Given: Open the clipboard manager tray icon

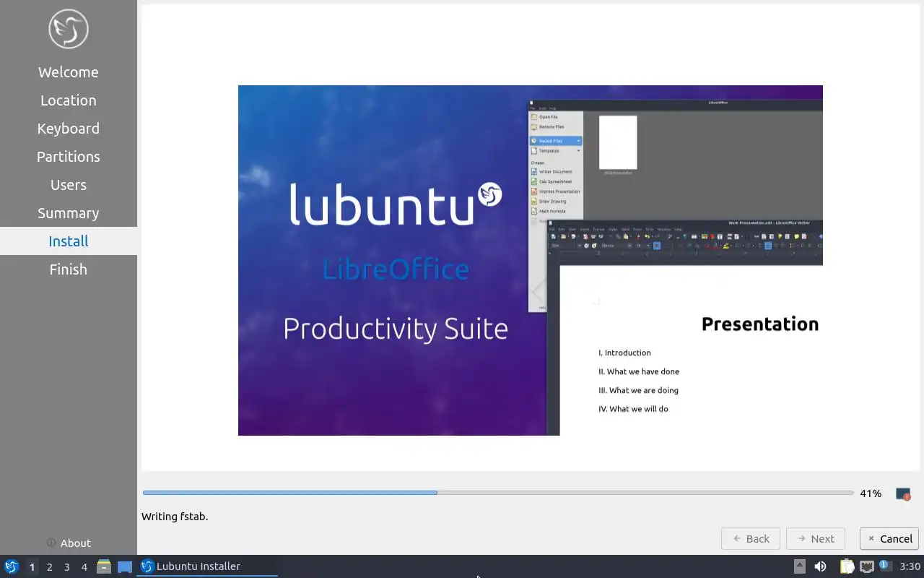Looking at the screenshot, I should (x=847, y=566).
